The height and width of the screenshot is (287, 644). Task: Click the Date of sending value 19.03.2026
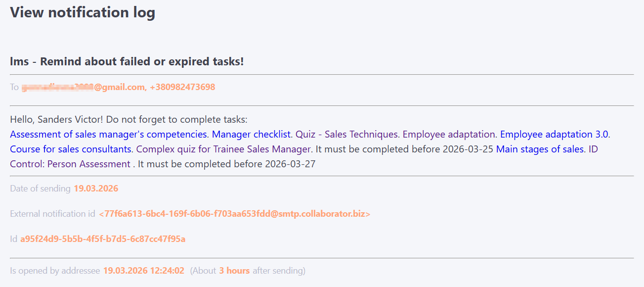96,189
